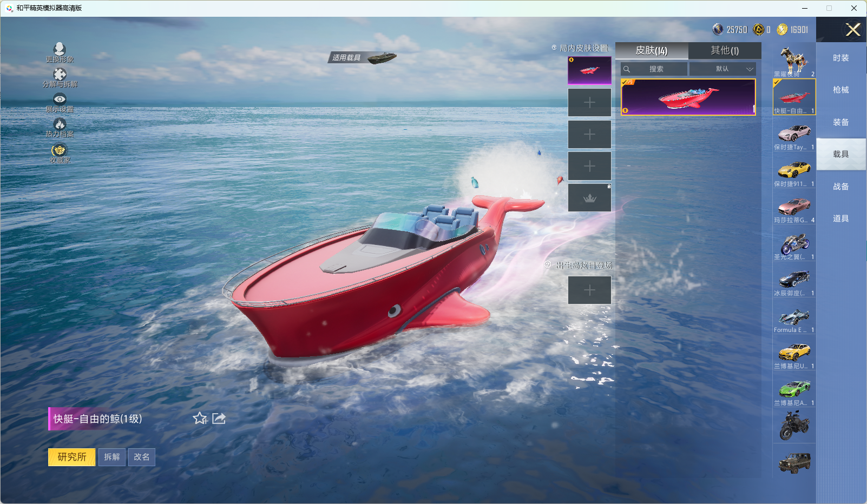The image size is (867, 504).
Task: Select the equipped red whale boat skin slot
Action: click(589, 70)
